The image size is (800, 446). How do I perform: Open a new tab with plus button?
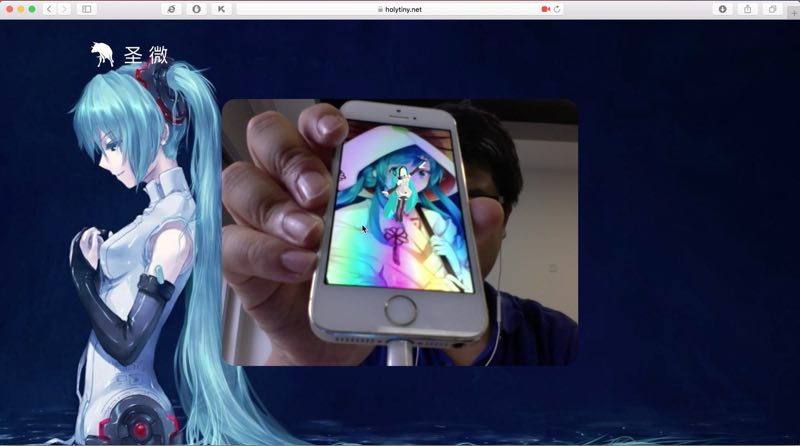tap(794, 13)
